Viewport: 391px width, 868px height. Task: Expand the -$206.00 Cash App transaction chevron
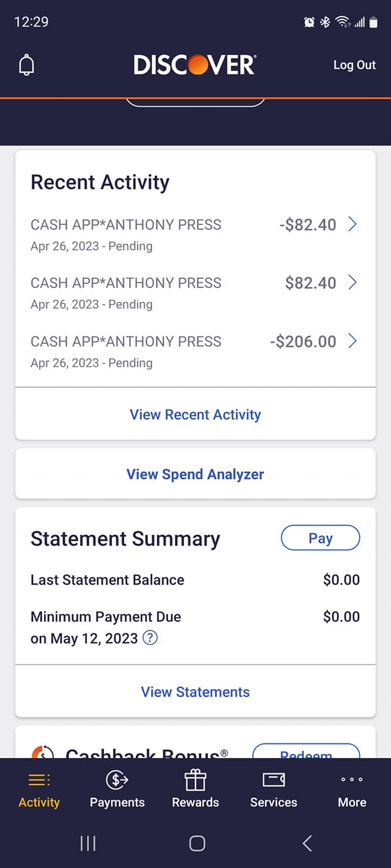(x=353, y=341)
